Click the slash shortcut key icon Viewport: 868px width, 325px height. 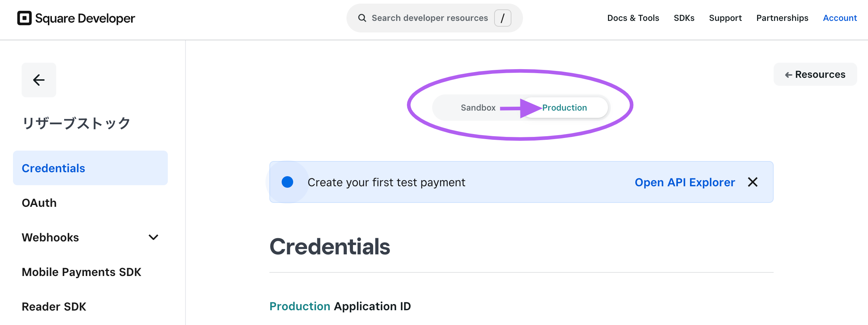click(x=502, y=18)
